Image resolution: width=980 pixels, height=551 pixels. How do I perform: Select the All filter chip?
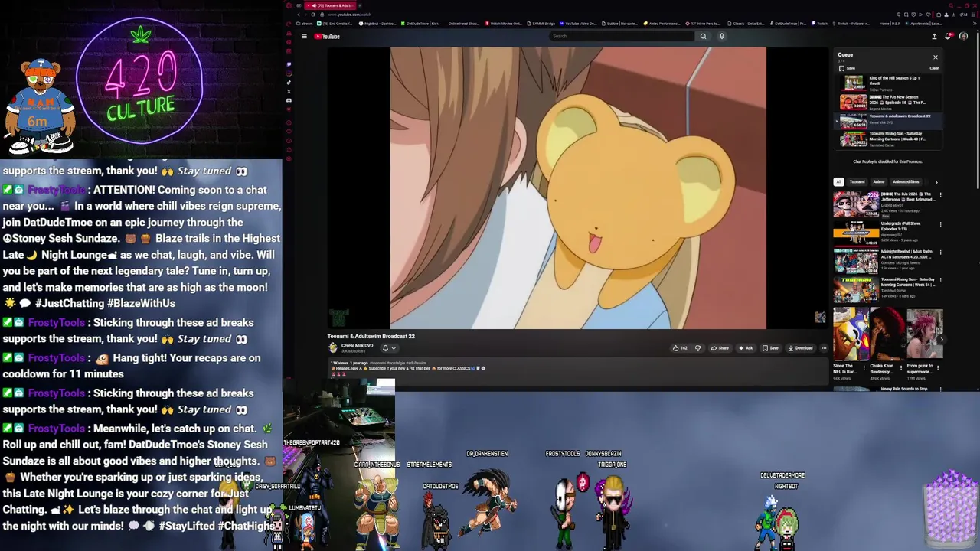tap(838, 182)
